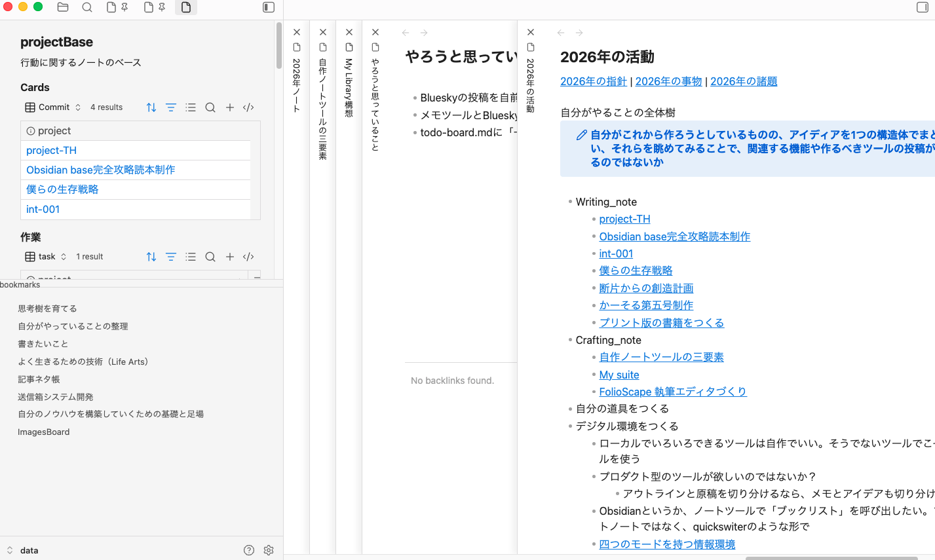Open the file explorer folder icon
The width and height of the screenshot is (935, 560).
(x=63, y=7)
